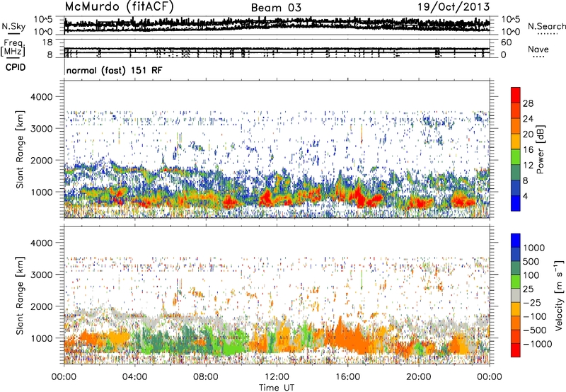Click the date "19/Oct/2013"
This screenshot has width=566, height=392.
point(454,7)
